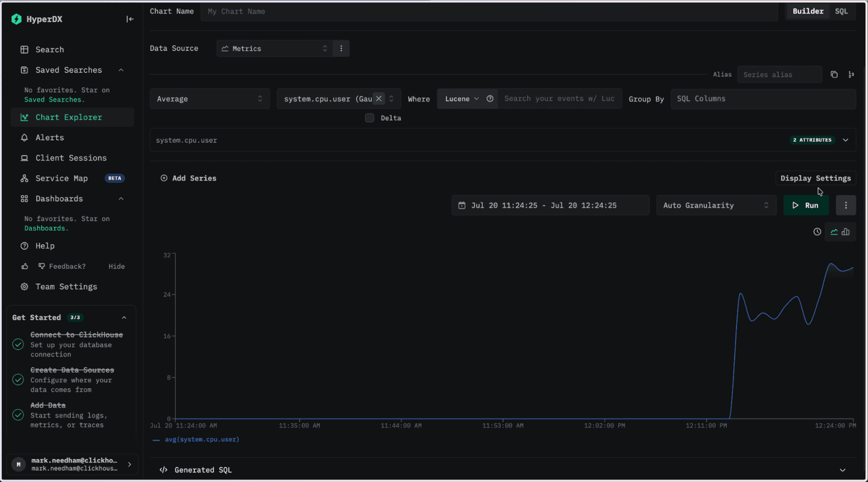Remove the system.cpu.user metric selection
The height and width of the screenshot is (482, 868).
point(379,99)
